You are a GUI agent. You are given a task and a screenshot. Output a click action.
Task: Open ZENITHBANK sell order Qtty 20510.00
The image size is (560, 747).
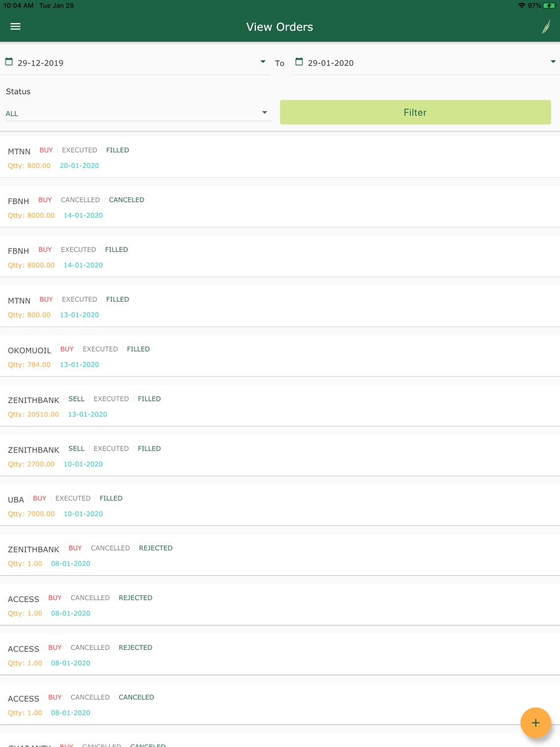280,406
